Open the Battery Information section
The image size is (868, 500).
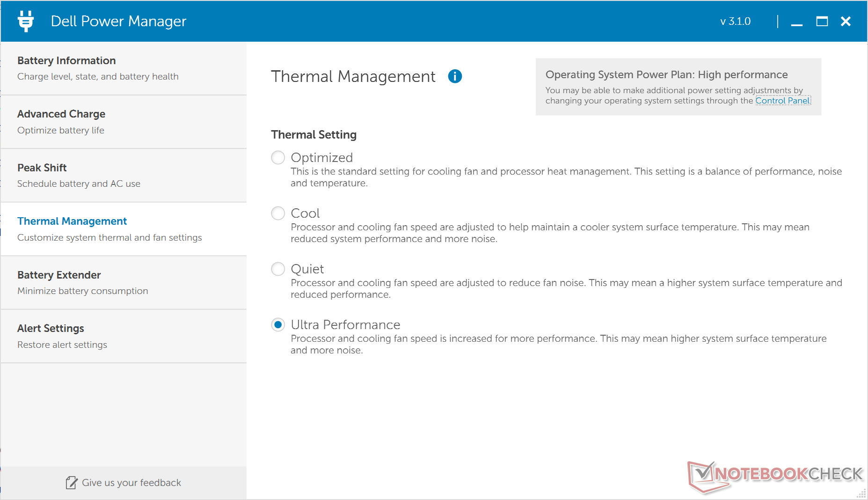click(x=124, y=68)
